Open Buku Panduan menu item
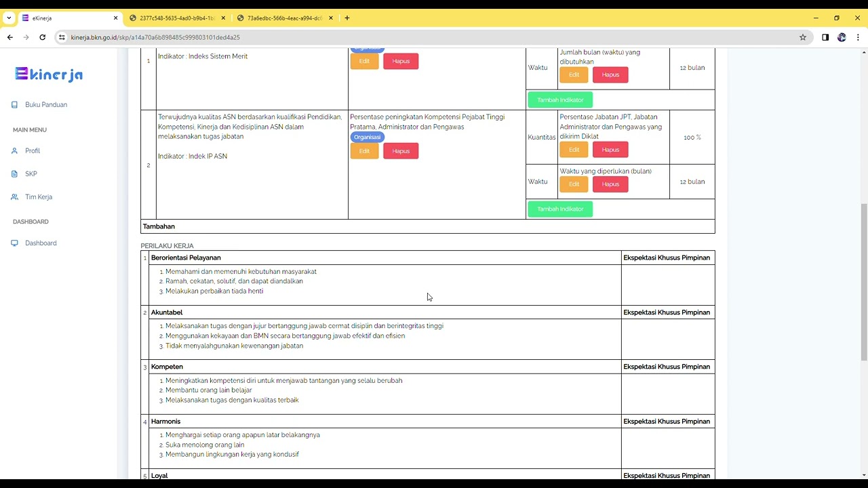This screenshot has height=488, width=868. [46, 104]
